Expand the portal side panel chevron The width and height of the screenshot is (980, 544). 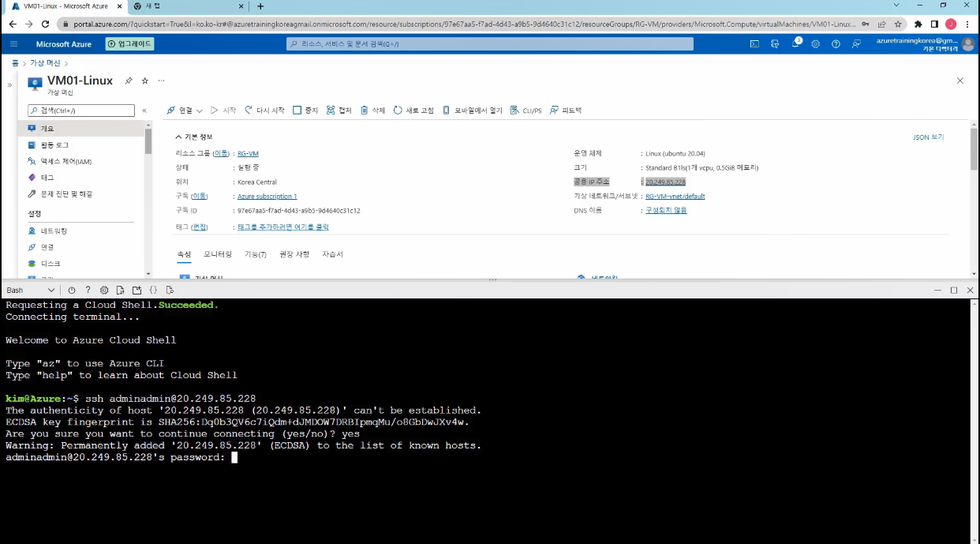[10, 85]
